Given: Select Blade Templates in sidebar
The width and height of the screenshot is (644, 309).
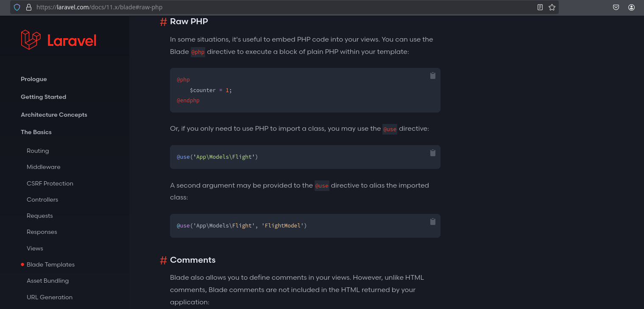Looking at the screenshot, I should 50,265.
